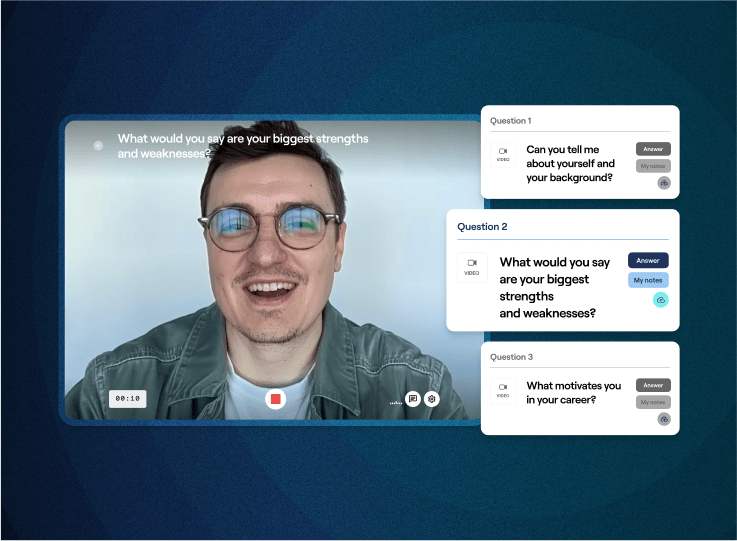Click "Can you tell me about yourself" question text
Image resolution: width=737 pixels, height=541 pixels.
pos(570,164)
